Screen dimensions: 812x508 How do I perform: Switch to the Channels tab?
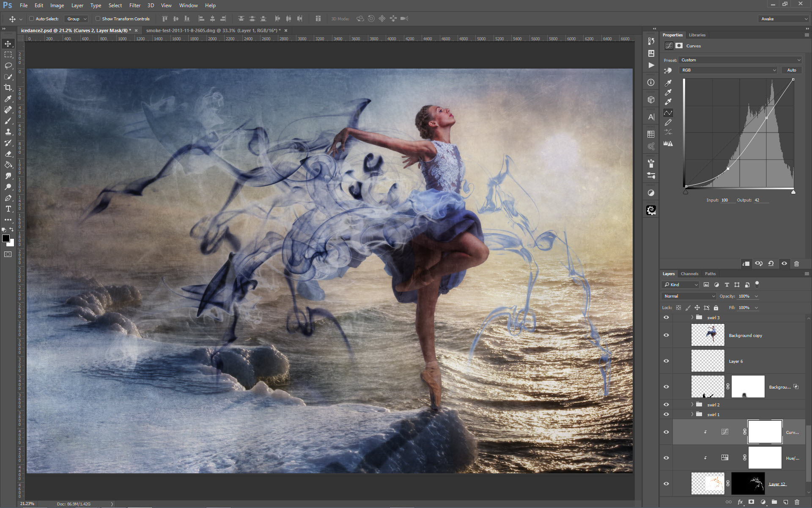click(689, 274)
